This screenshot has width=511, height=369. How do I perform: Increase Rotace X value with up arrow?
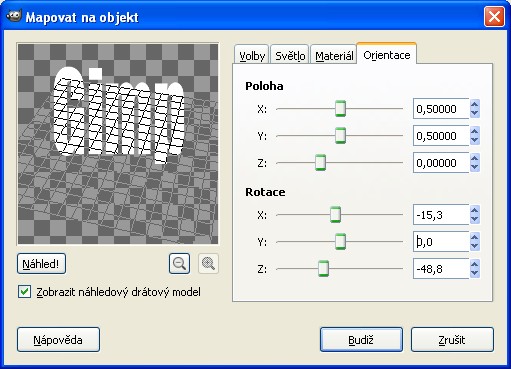pos(475,210)
